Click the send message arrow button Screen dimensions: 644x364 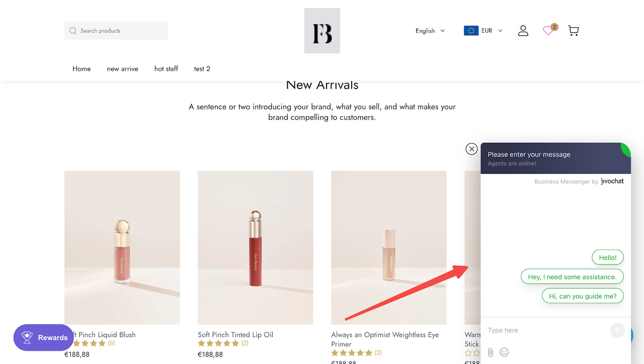[x=617, y=330]
